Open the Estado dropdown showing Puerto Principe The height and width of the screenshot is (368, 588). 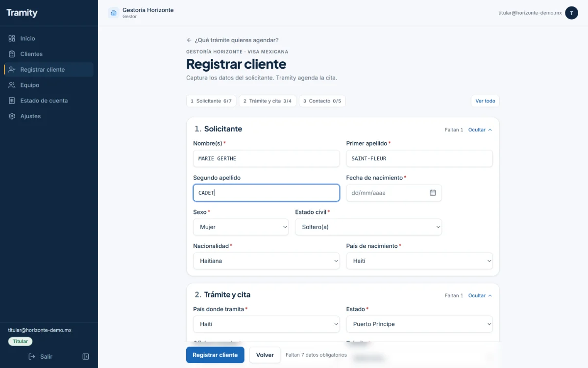(x=419, y=324)
